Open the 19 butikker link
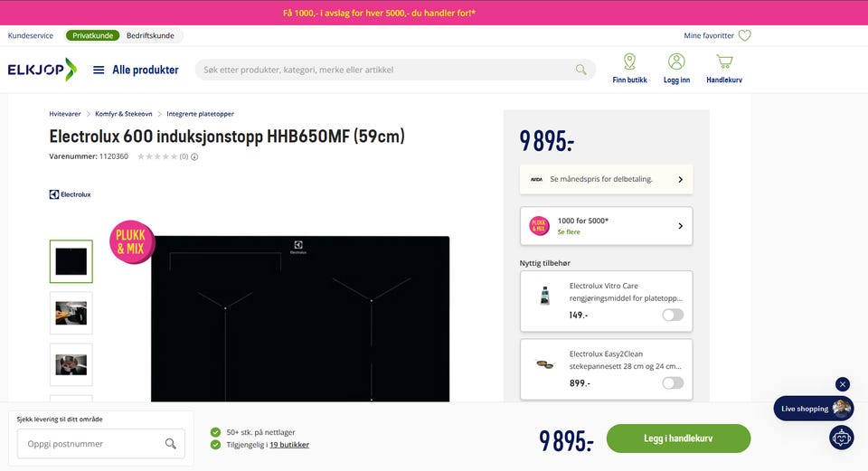 pyautogui.click(x=289, y=445)
